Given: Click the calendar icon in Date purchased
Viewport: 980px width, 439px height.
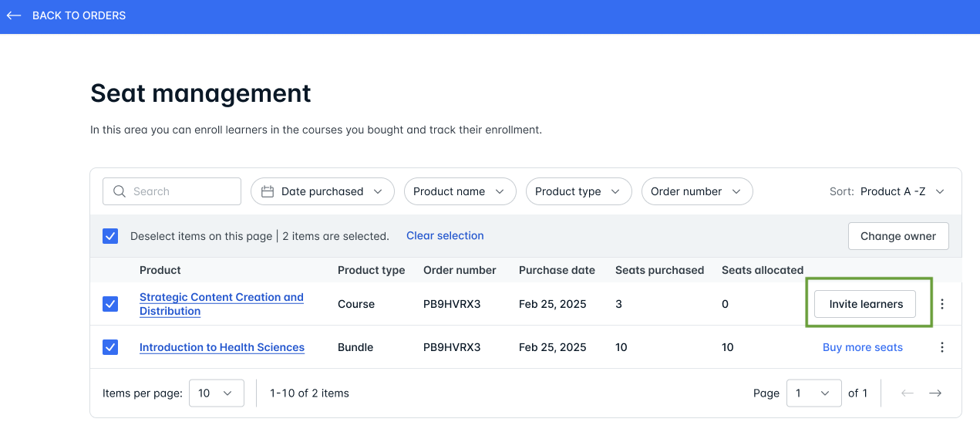Looking at the screenshot, I should tap(268, 191).
